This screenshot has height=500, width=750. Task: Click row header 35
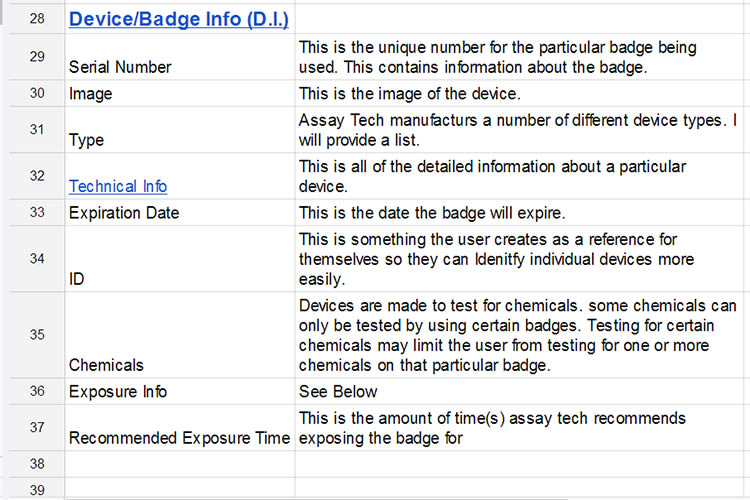tap(37, 335)
